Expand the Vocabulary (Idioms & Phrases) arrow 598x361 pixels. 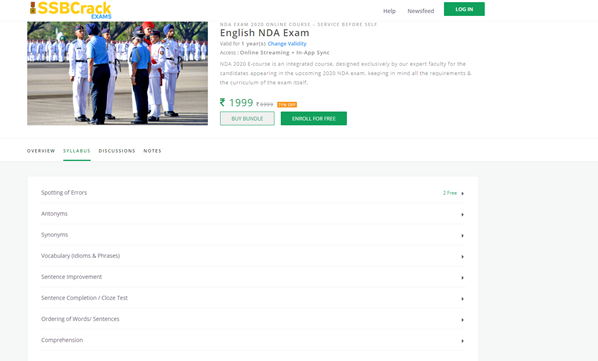pyautogui.click(x=463, y=257)
